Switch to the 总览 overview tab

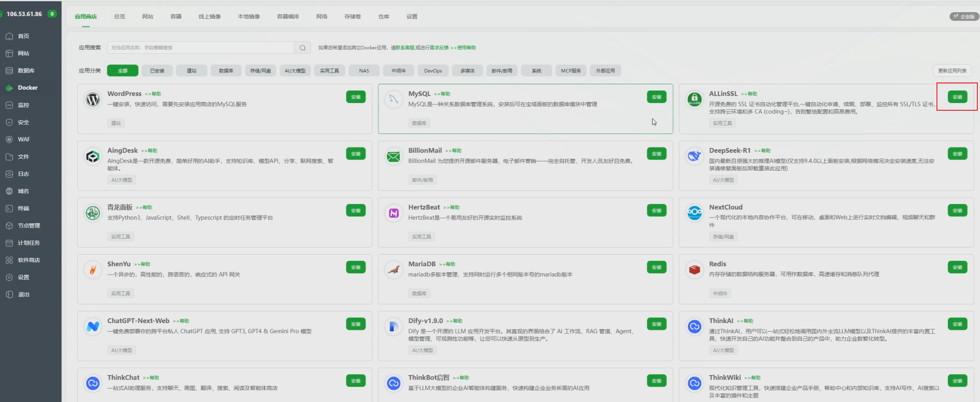click(x=119, y=17)
